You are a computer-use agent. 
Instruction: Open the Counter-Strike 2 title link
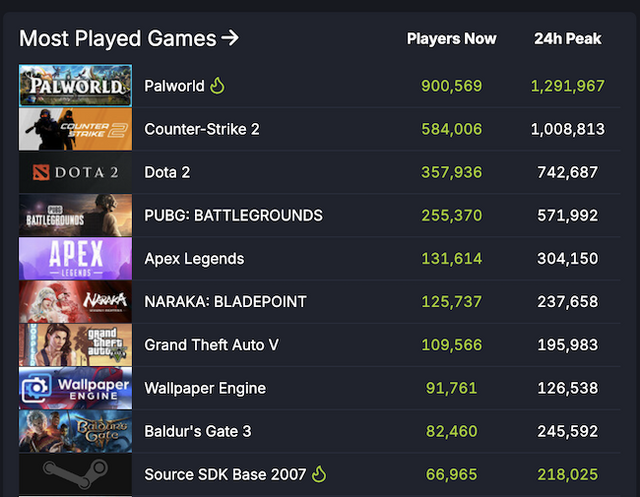click(202, 129)
